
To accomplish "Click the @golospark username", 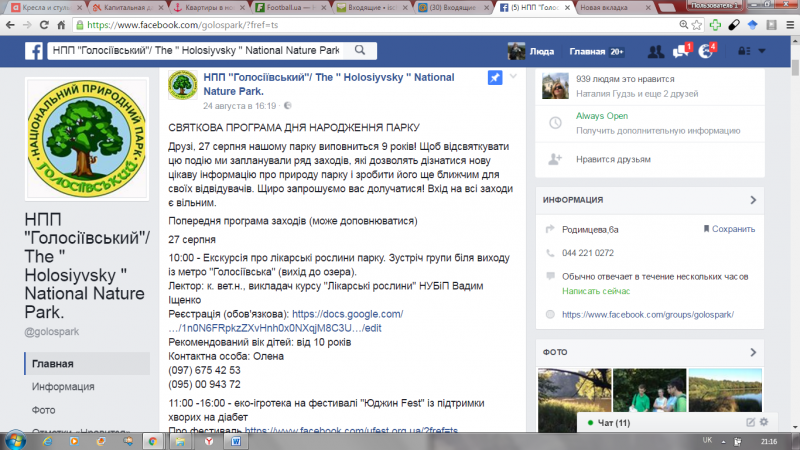I will 52,332.
